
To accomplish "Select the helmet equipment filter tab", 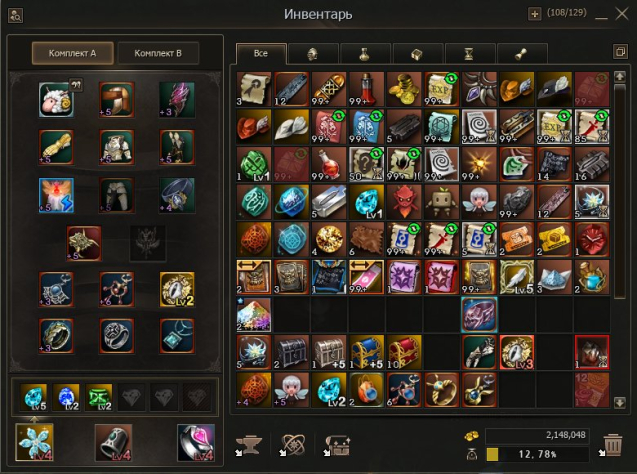I will pos(312,54).
